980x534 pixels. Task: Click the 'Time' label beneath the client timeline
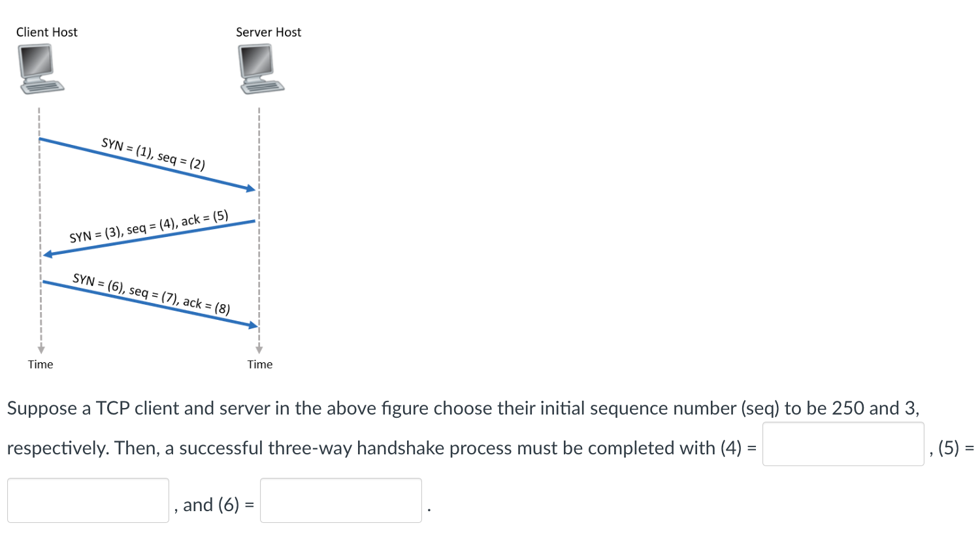[x=41, y=364]
